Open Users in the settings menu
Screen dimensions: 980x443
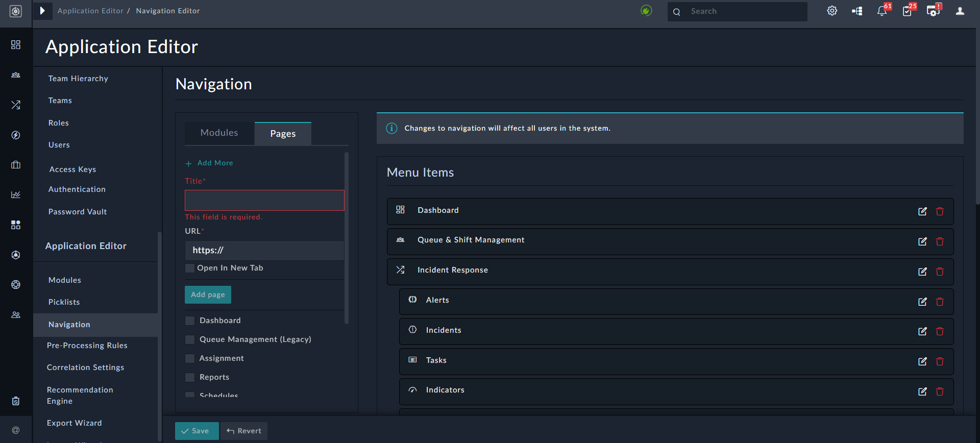[x=59, y=145]
